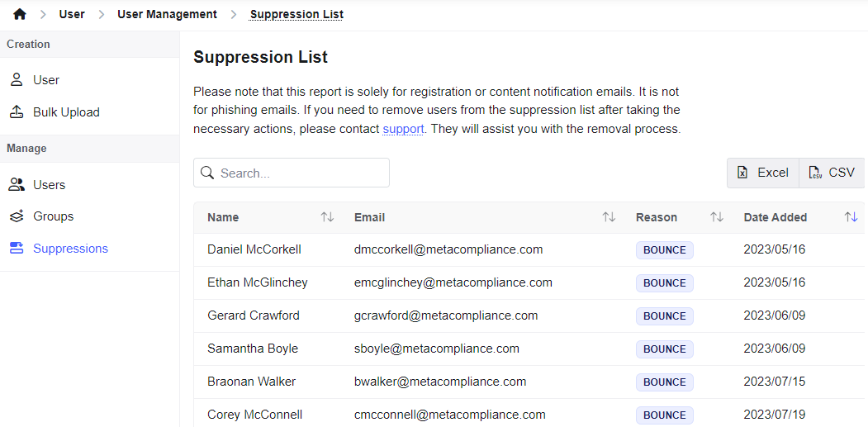This screenshot has height=427, width=868.
Task: Click the Suppressions icon in sidebar
Action: [17, 249]
